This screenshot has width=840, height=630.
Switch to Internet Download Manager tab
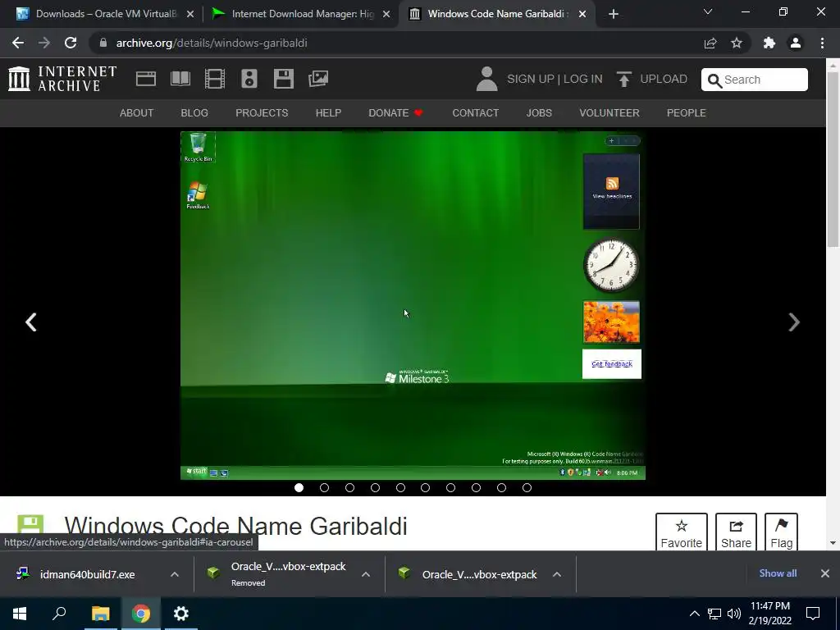click(301, 14)
